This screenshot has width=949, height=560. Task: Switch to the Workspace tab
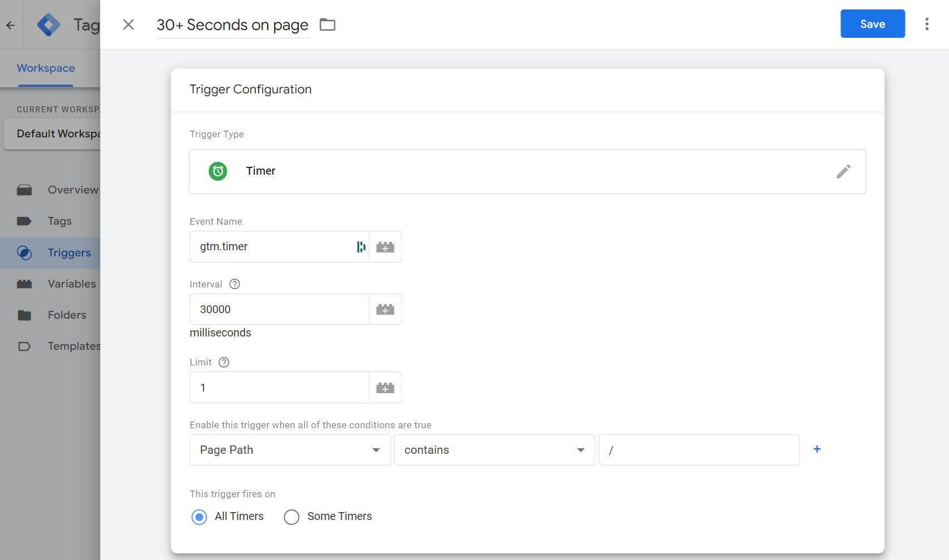pos(46,68)
